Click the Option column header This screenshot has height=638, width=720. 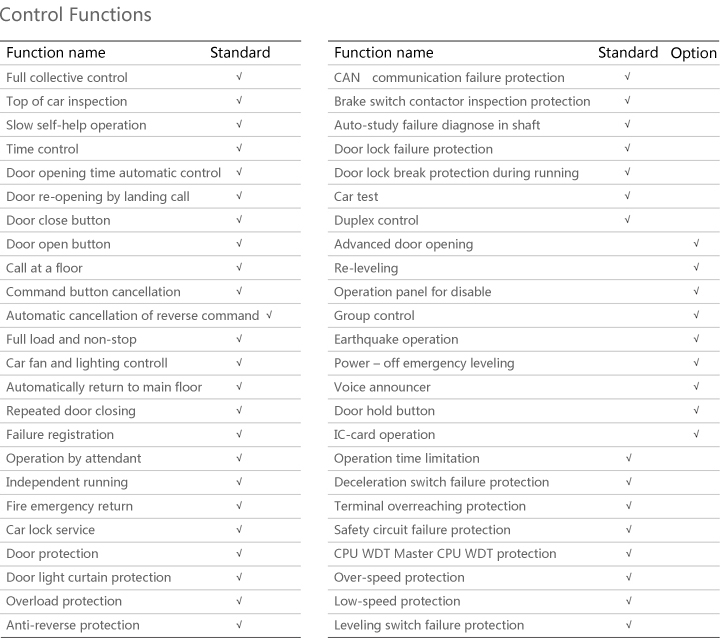(x=693, y=53)
